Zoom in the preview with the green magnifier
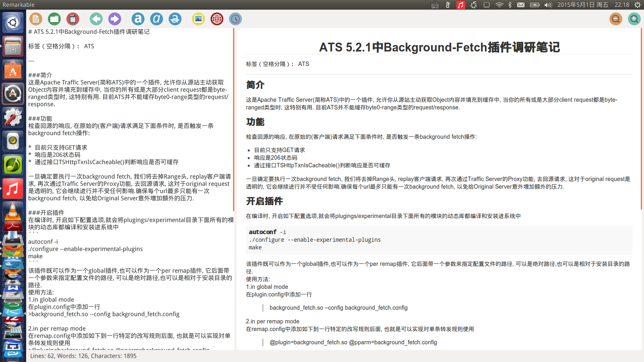Viewport: 644px width, 362px height. [634, 19]
